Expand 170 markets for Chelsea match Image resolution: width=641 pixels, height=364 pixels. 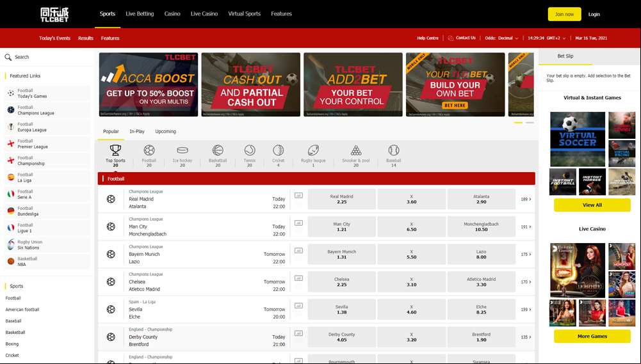click(x=526, y=282)
